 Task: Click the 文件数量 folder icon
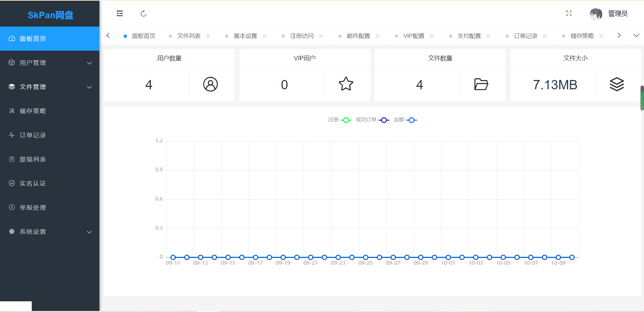pyautogui.click(x=481, y=84)
